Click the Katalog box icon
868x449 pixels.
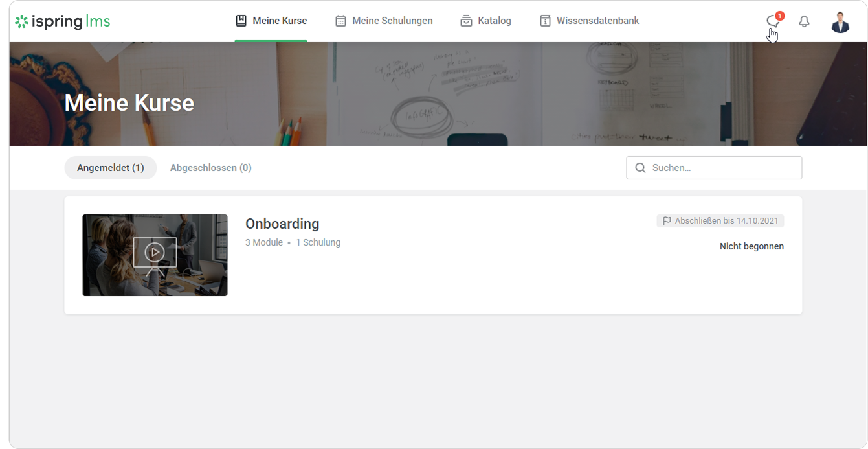tap(466, 21)
